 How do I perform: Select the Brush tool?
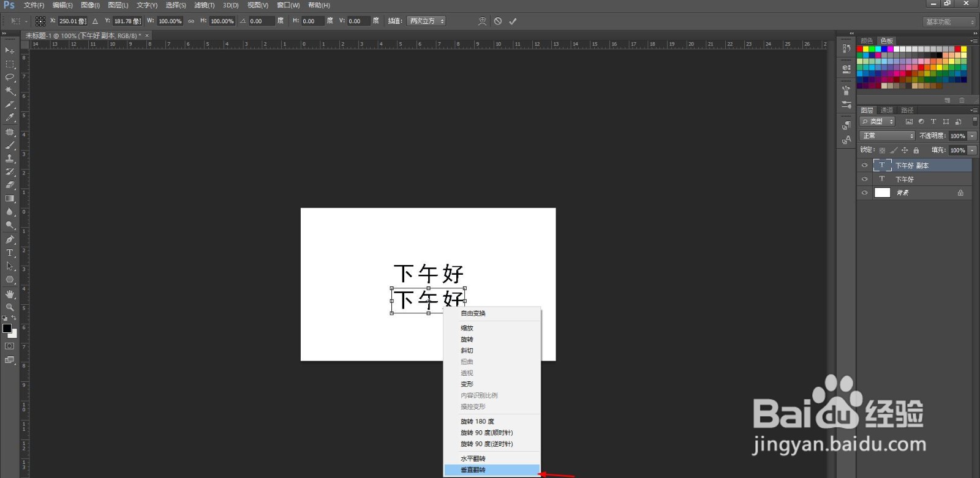click(x=10, y=145)
